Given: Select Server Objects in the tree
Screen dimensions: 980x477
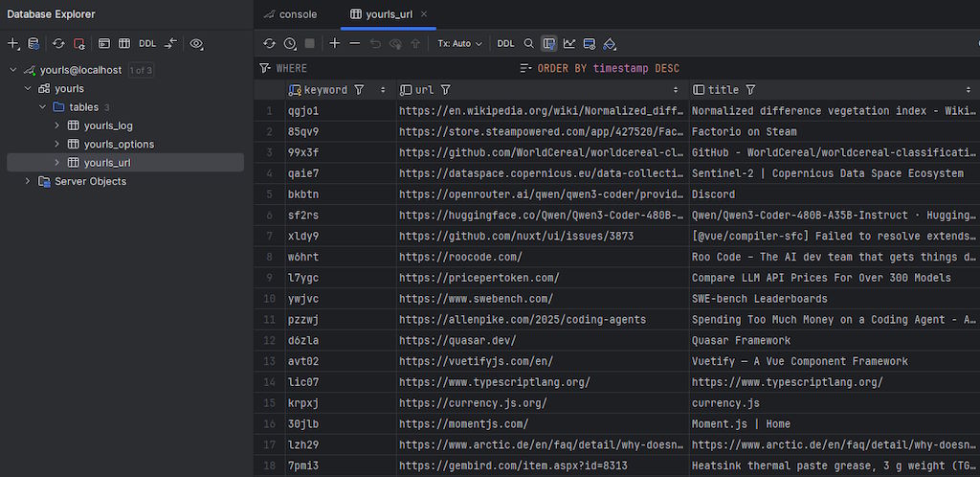Looking at the screenshot, I should (x=91, y=181).
